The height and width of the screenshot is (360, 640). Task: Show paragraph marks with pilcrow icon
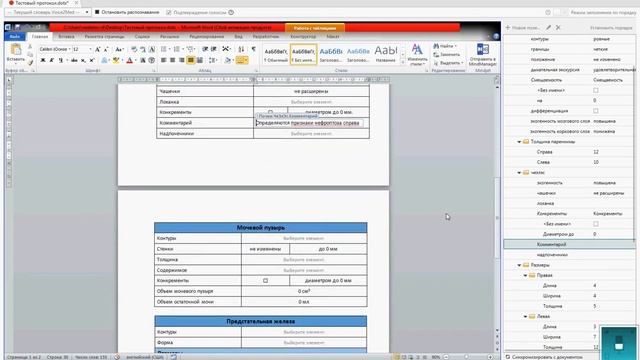click(x=253, y=49)
